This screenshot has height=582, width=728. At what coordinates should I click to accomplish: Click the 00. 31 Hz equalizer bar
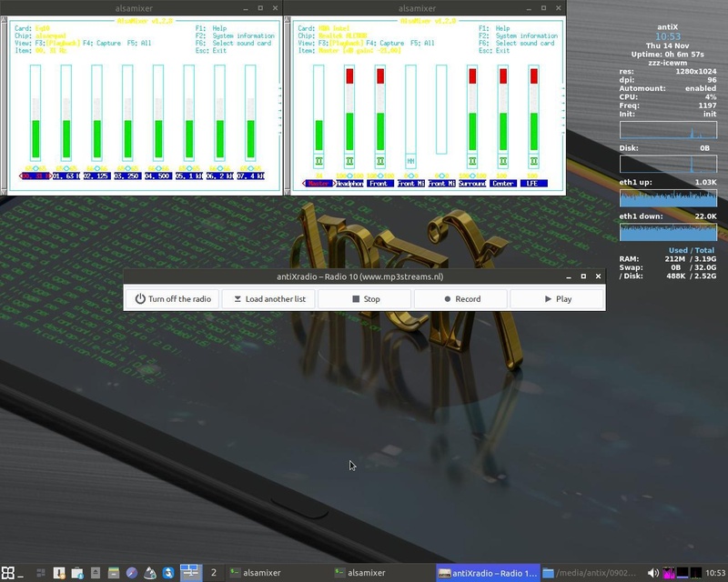(x=35, y=113)
